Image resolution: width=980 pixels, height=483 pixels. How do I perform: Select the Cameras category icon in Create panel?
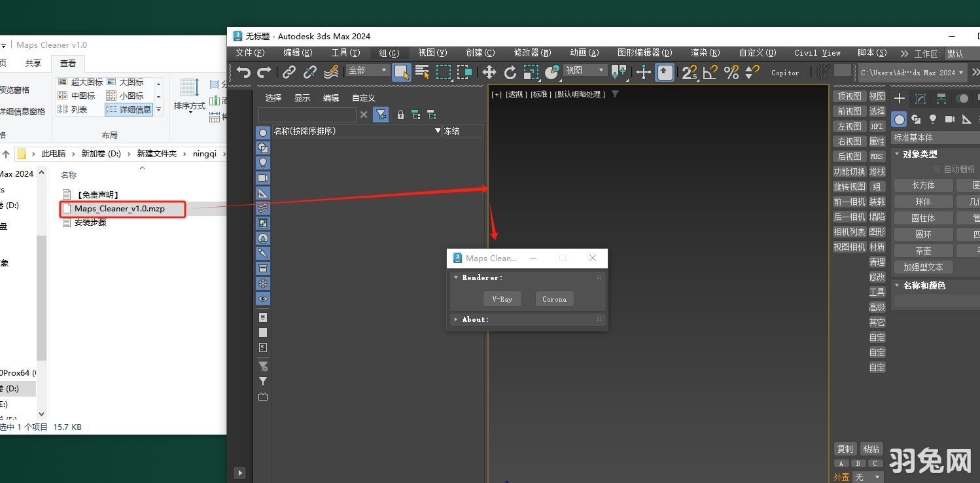click(x=949, y=119)
